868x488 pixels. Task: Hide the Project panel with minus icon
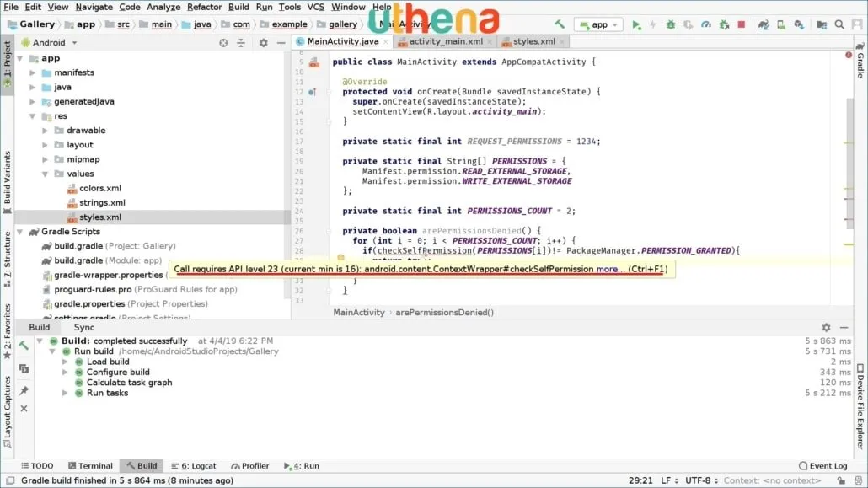(x=281, y=43)
